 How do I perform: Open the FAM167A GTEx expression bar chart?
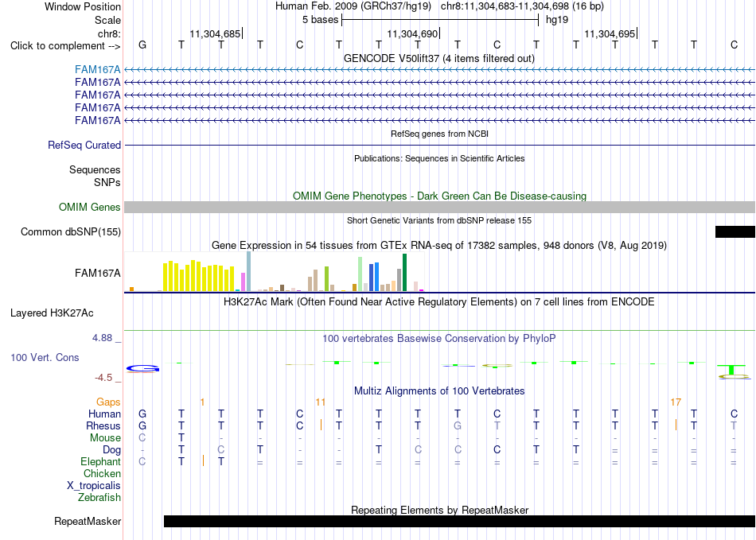[275, 272]
